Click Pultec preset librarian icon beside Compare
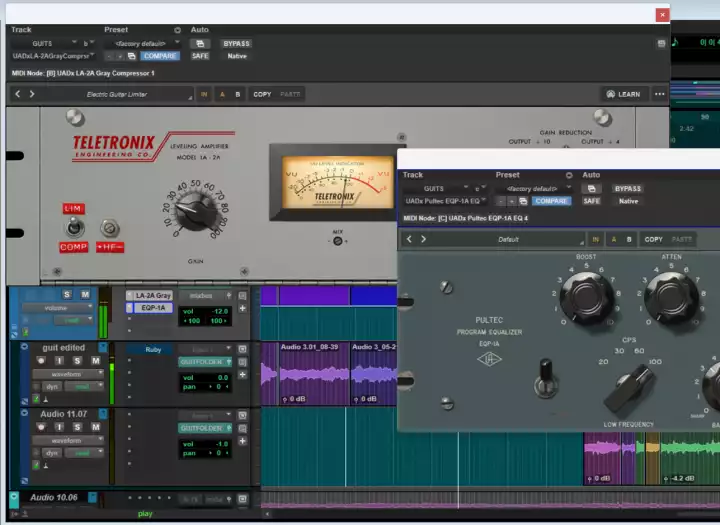Image resolution: width=720 pixels, height=525 pixels. click(x=523, y=201)
